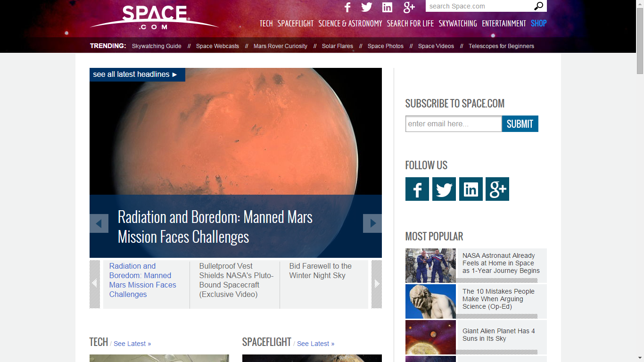
Task: Open the Skywatching menu item
Action: 458,24
